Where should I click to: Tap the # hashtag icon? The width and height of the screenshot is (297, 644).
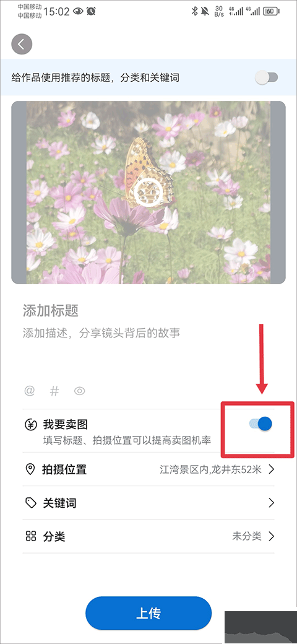[x=54, y=391]
